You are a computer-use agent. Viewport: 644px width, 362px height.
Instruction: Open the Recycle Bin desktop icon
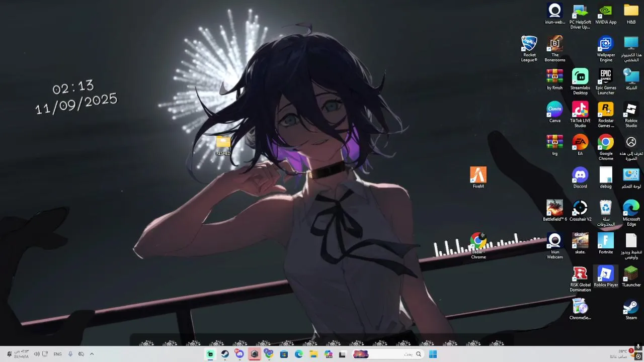point(606,214)
